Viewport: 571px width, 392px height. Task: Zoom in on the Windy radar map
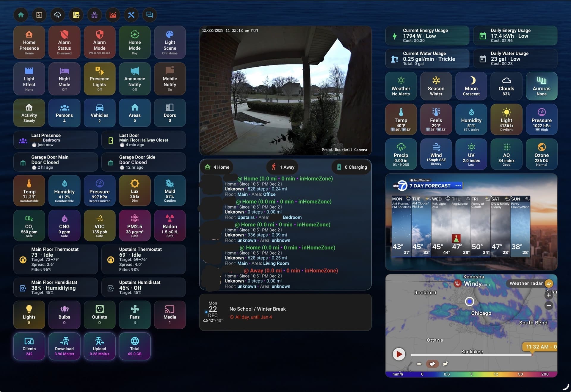coord(549,295)
